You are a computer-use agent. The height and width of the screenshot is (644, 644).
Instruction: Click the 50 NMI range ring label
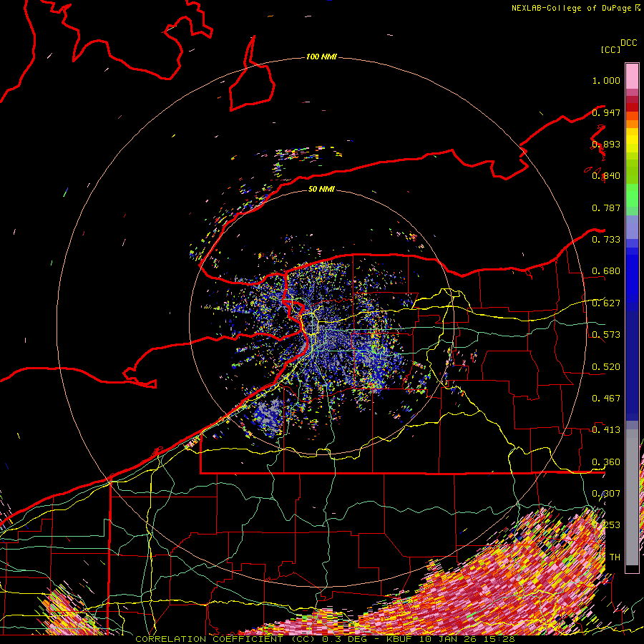tap(321, 189)
